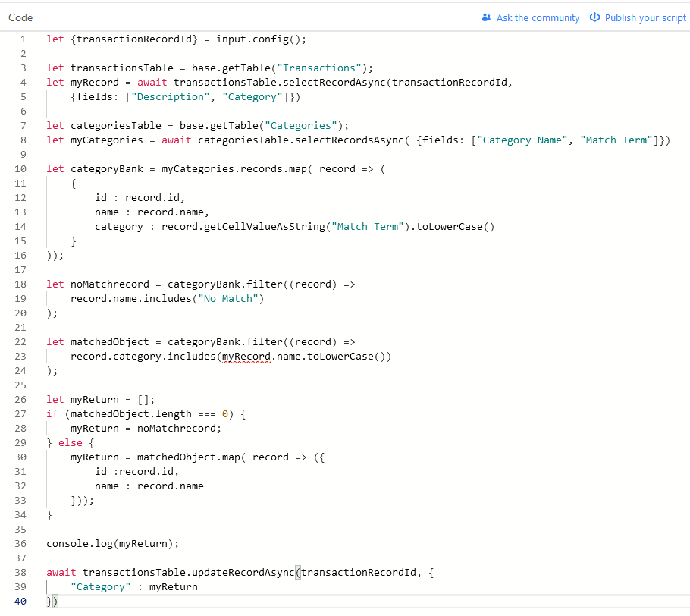Click the "Category" key on line 39
The height and width of the screenshot is (616, 690).
click(x=101, y=587)
